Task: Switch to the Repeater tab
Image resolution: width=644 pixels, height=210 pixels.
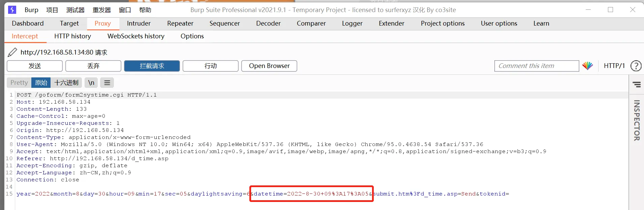Action: point(180,24)
